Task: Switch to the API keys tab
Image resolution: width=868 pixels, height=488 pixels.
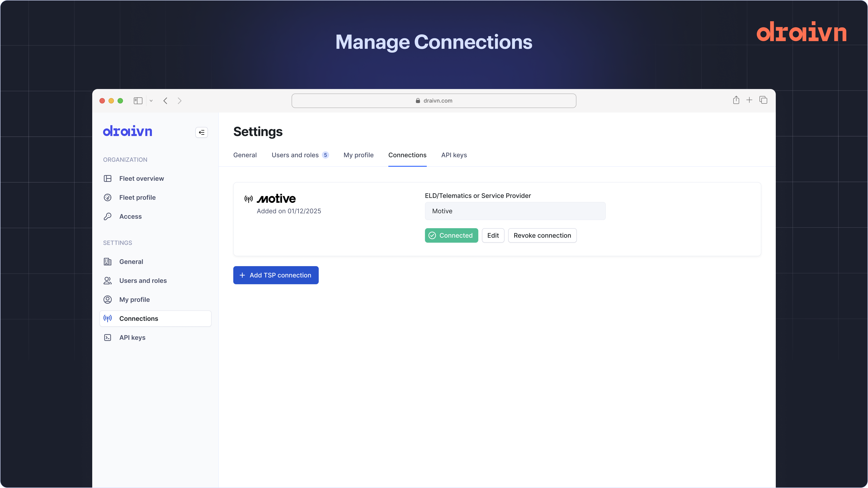Action: 454,155
